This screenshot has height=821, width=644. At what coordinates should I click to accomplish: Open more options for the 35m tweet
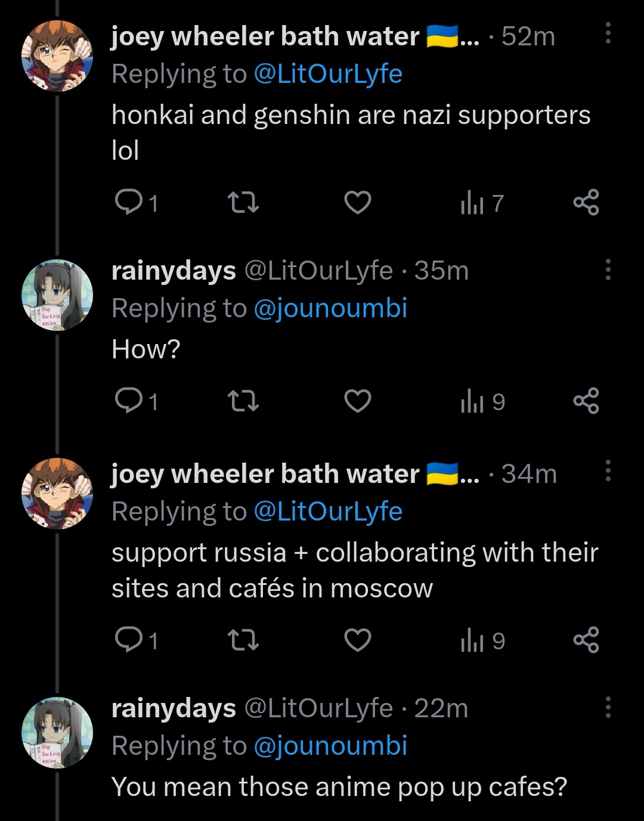click(x=608, y=270)
